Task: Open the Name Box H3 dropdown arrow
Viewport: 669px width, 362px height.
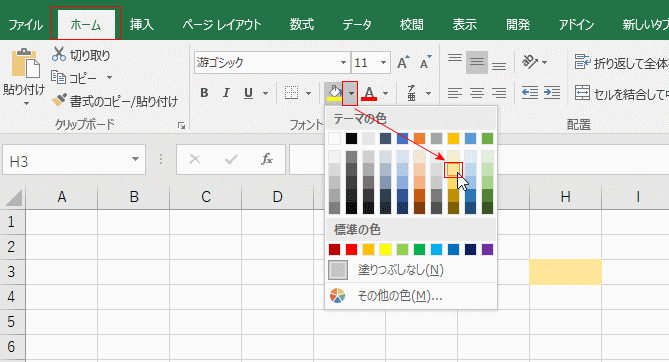Action: (x=135, y=159)
